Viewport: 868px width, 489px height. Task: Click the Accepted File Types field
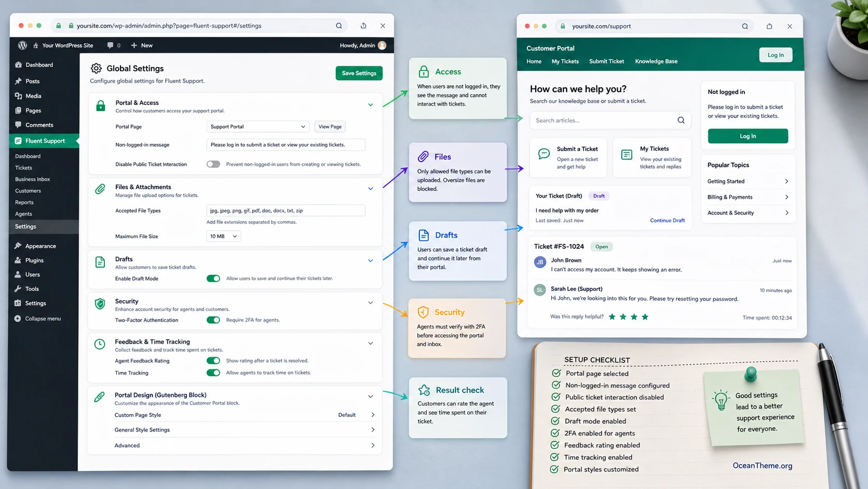286,210
